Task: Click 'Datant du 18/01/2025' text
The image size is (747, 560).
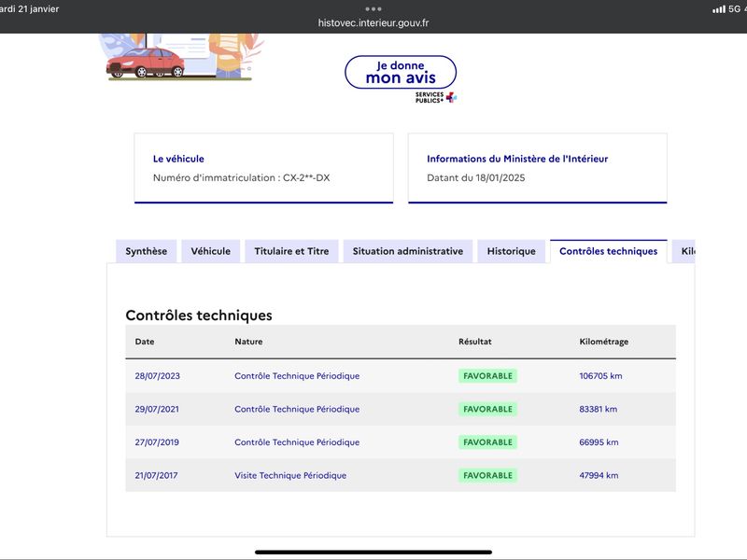Action: coord(475,177)
